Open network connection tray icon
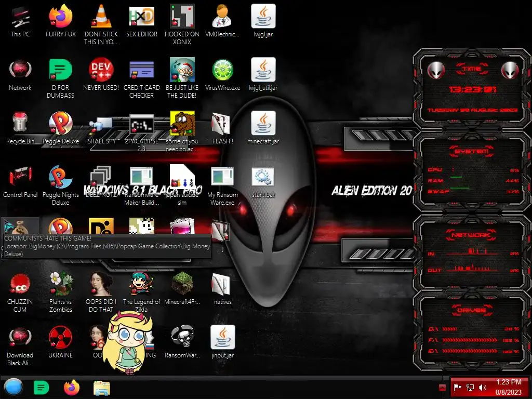Screen dimensions: 532x399 [470, 388]
